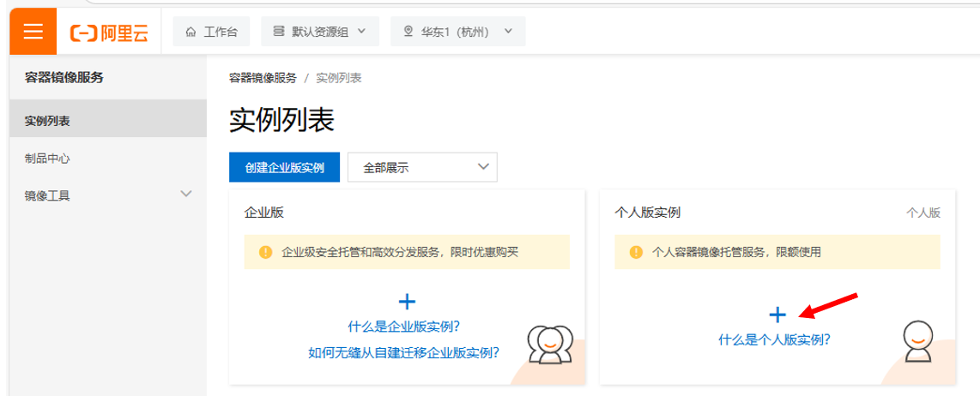980x396 pixels.
Task: Click the 个人版 tag label
Action: coord(923,213)
